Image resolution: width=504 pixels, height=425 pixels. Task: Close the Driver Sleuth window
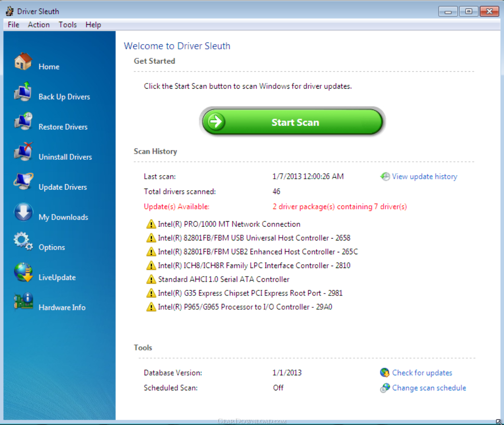point(489,11)
